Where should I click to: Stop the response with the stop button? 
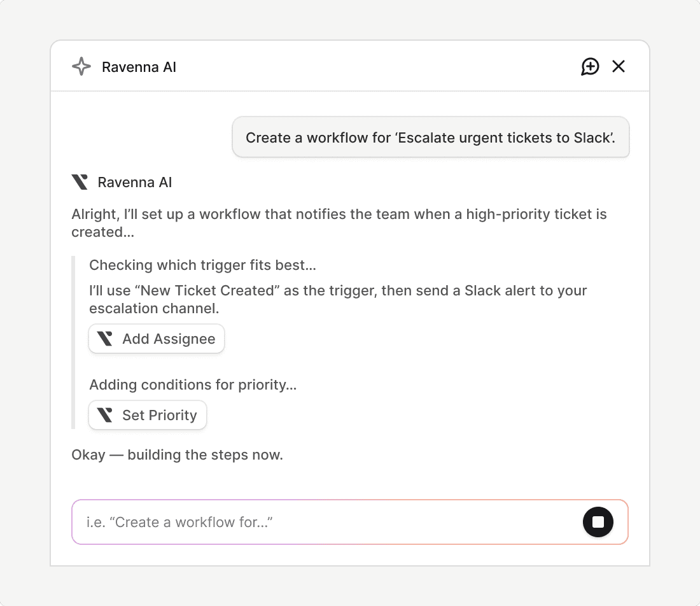(598, 522)
